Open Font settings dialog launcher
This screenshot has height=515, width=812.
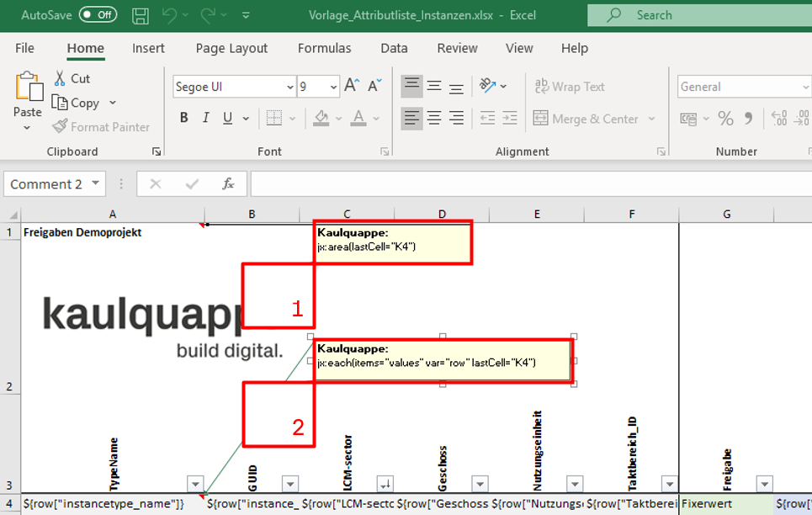pos(385,151)
